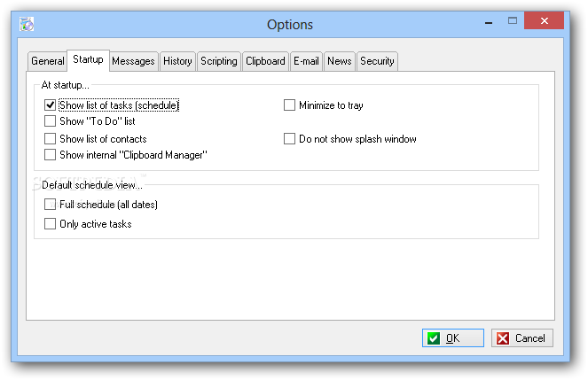This screenshot has height=380, width=588.
Task: Select Full schedule (all dates) view
Action: 51,205
